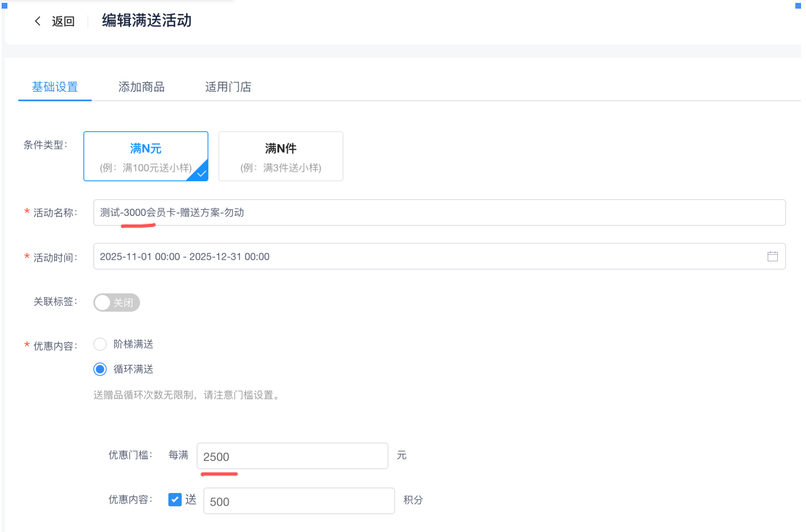Click the 循环满送 option label
806x532 pixels.
coord(133,369)
